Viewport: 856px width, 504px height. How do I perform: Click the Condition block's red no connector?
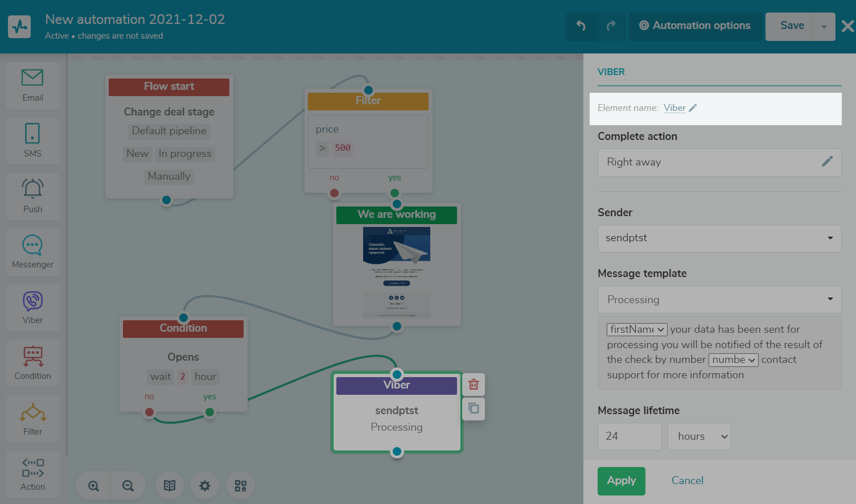click(149, 412)
